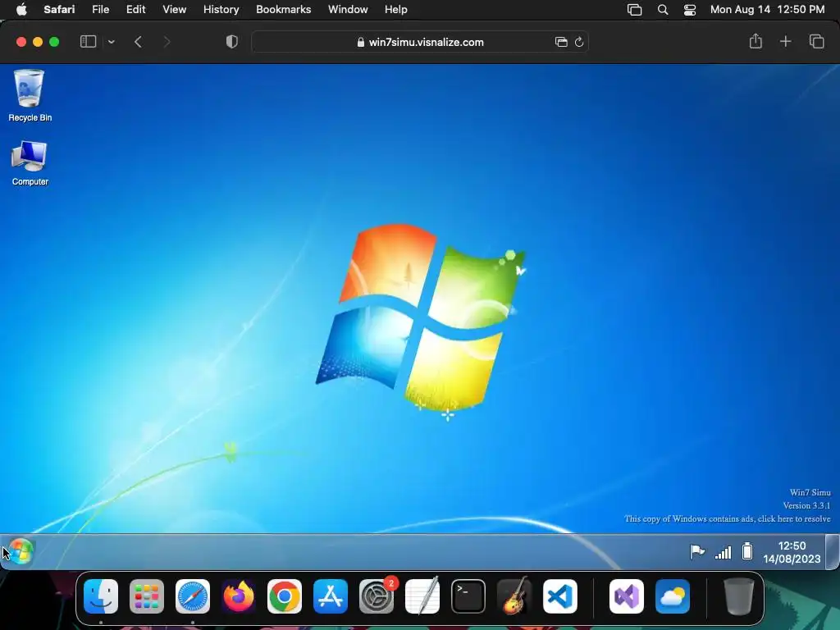Launch Firefox from the Dock
The height and width of the screenshot is (630, 840).
(239, 596)
